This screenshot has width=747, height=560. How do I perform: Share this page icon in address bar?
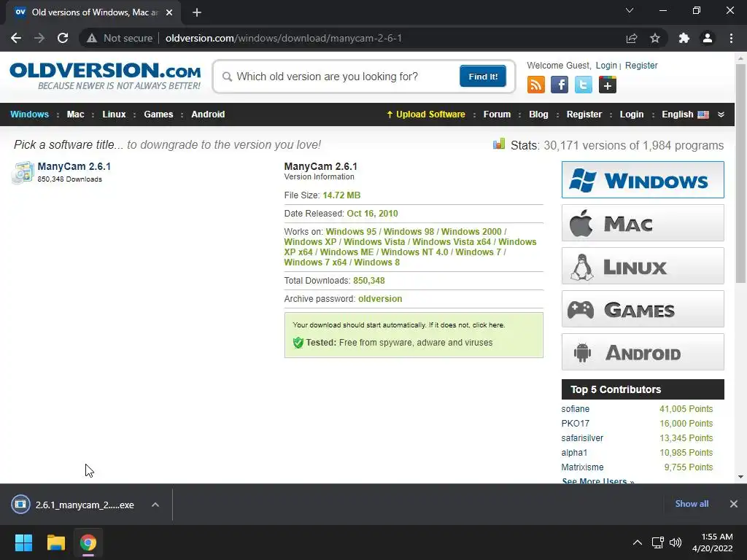(x=632, y=38)
